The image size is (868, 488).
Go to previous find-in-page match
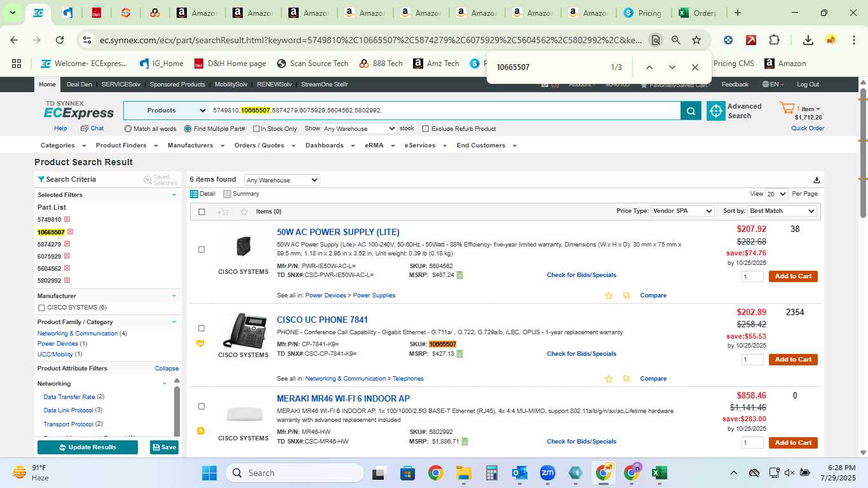(649, 67)
